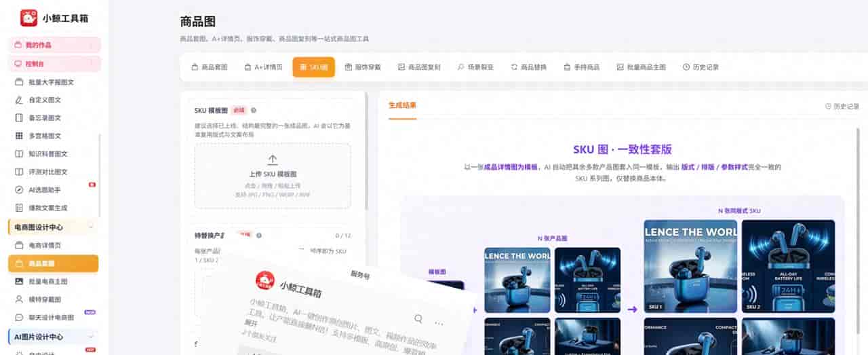The width and height of the screenshot is (868, 355).
Task: Select the 生成结果 results tab
Action: (x=402, y=106)
